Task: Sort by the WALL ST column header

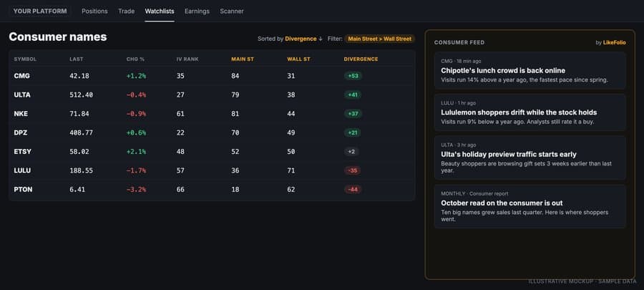Action: [298, 59]
